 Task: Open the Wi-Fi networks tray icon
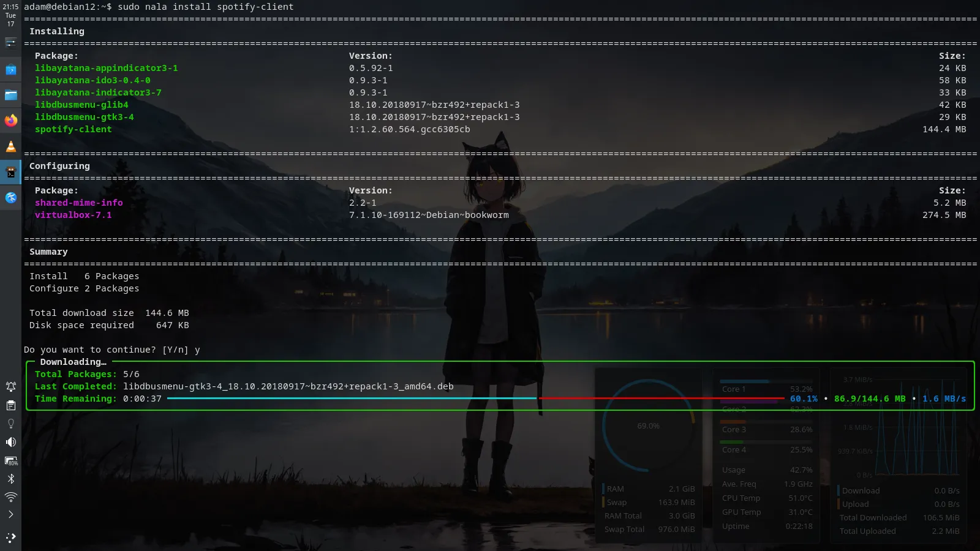pos(10,497)
